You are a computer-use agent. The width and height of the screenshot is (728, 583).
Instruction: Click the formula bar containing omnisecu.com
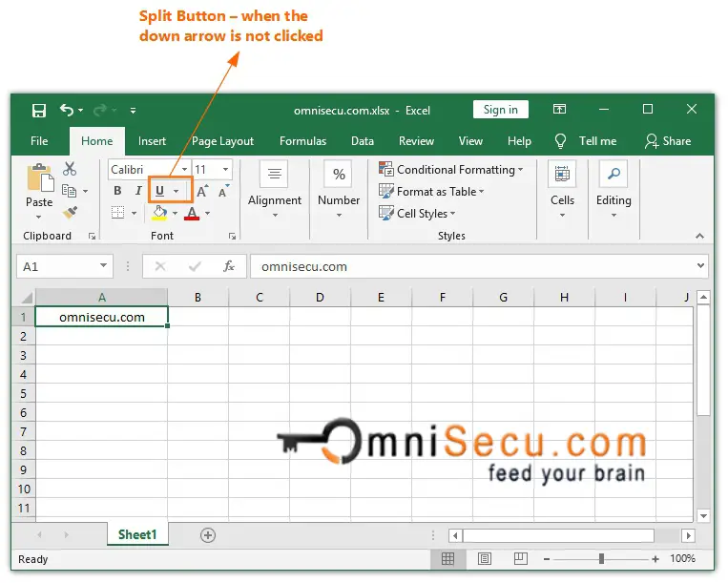[x=472, y=266]
